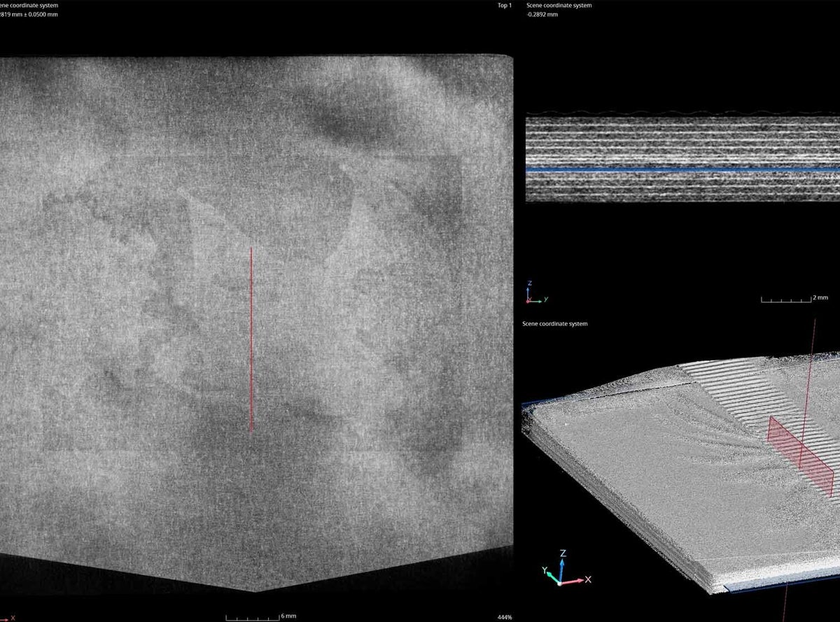Image resolution: width=840 pixels, height=622 pixels.
Task: Click the red X origin dot on the section gizmo
Action: [x=528, y=302]
